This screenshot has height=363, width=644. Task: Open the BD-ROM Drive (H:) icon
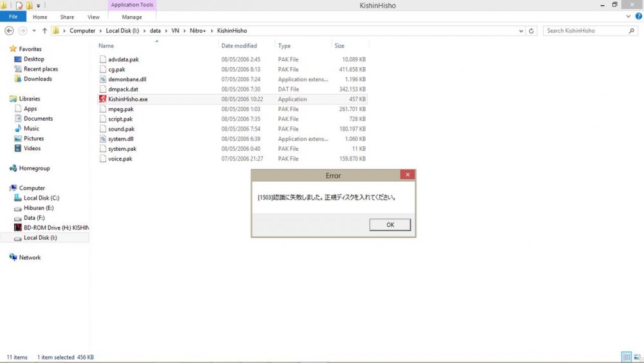17,228
